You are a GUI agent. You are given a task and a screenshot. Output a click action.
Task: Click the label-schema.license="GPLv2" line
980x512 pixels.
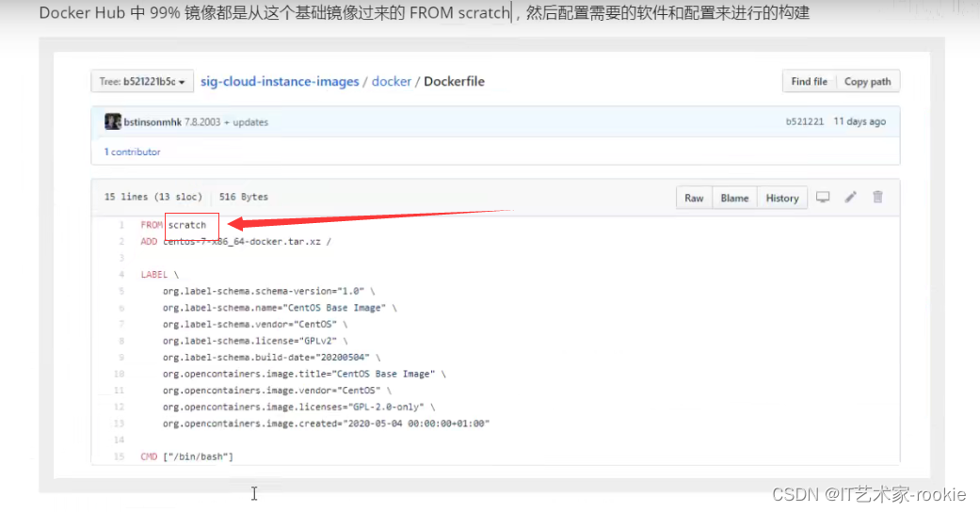coord(255,341)
